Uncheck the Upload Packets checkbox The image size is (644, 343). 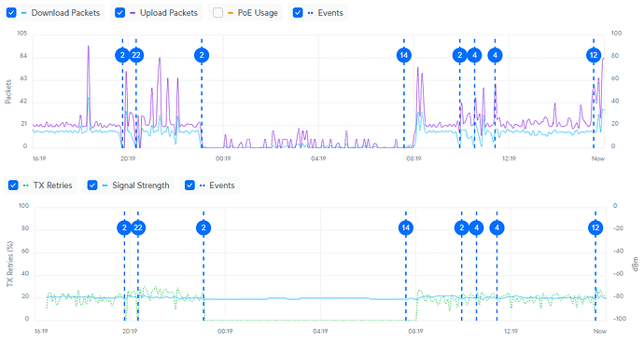[x=119, y=13]
